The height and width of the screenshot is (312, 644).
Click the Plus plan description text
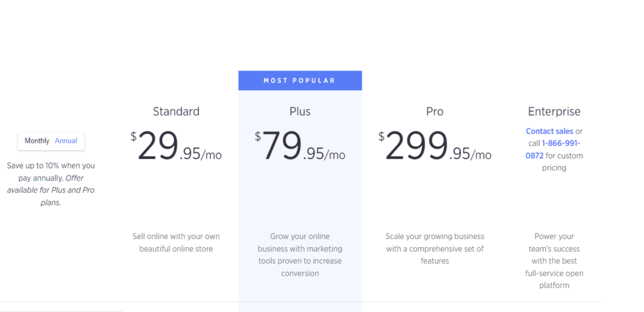click(x=300, y=255)
